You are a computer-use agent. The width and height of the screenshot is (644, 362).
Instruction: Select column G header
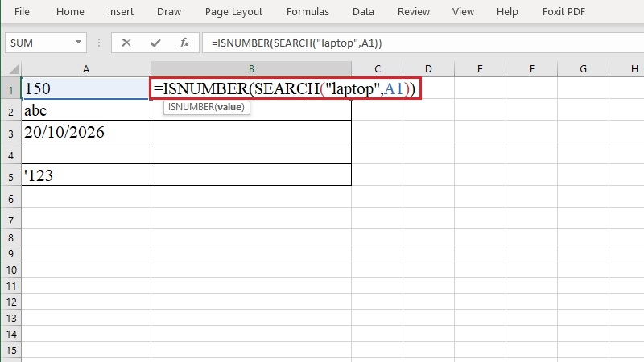(583, 69)
